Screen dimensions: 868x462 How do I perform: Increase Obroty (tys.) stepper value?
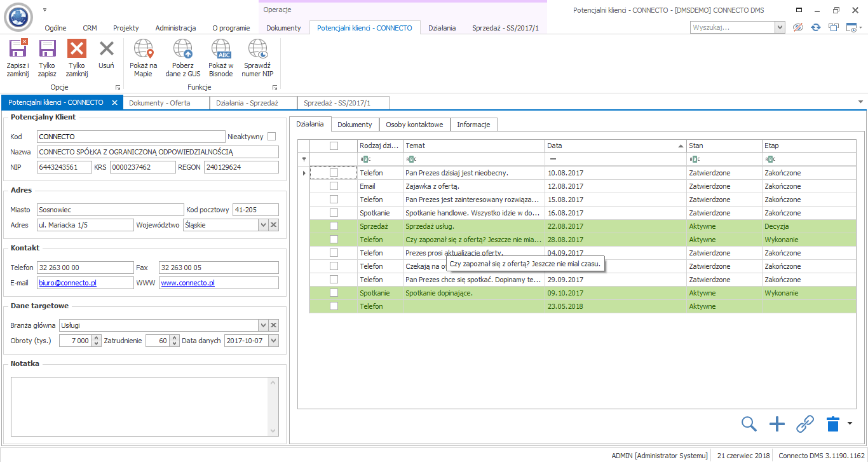tap(96, 338)
